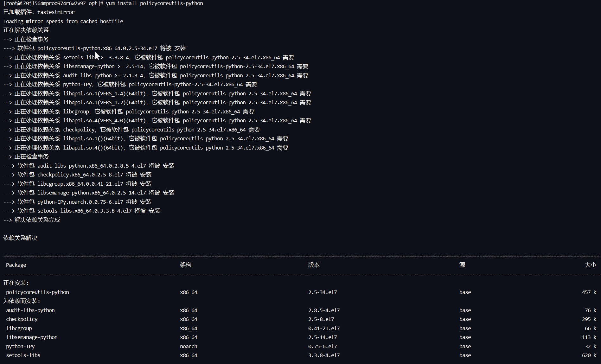This screenshot has width=601, height=364.
Task: Click 'python-IPy' table row name
Action: click(x=20, y=346)
